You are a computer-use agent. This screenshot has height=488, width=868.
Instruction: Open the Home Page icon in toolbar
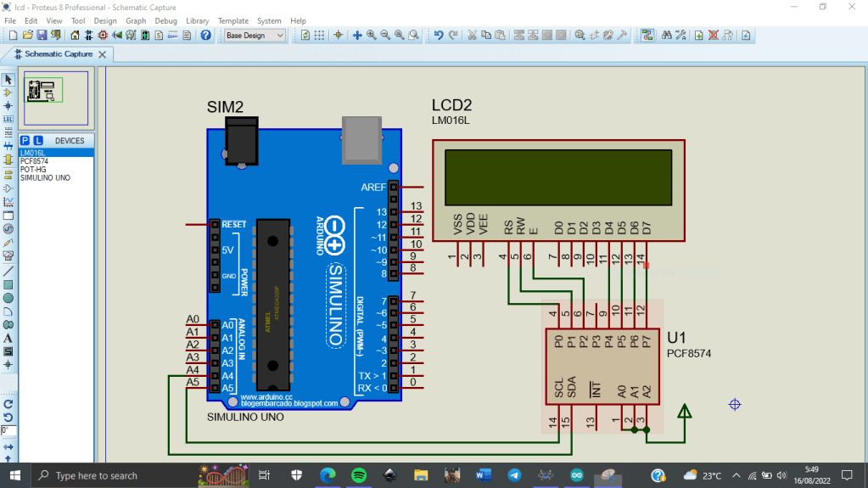75,36
